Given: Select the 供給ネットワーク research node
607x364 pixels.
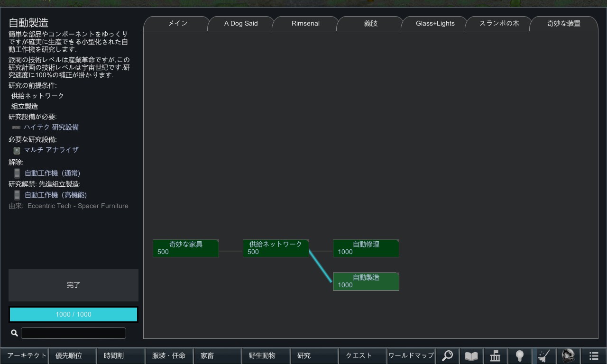Looking at the screenshot, I should [276, 248].
